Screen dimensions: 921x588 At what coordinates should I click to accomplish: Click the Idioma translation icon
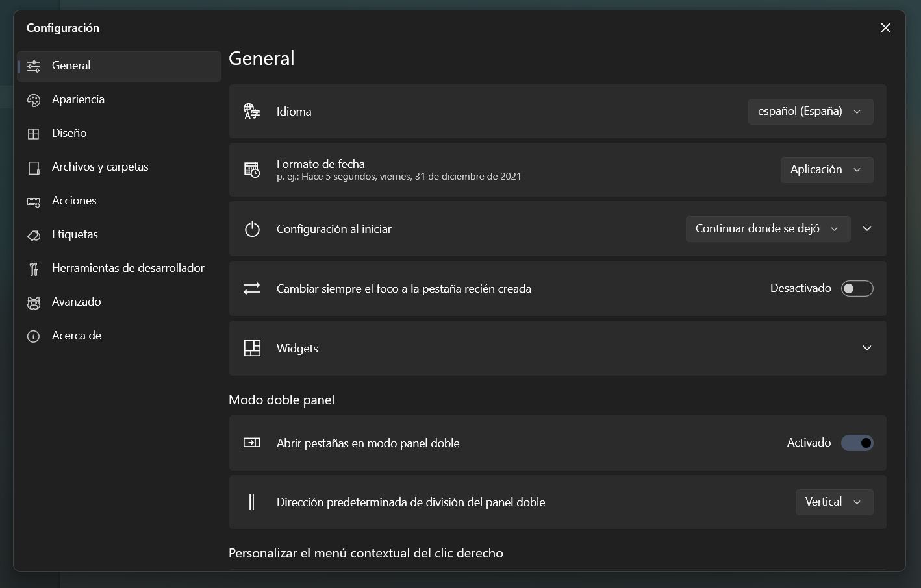(251, 111)
